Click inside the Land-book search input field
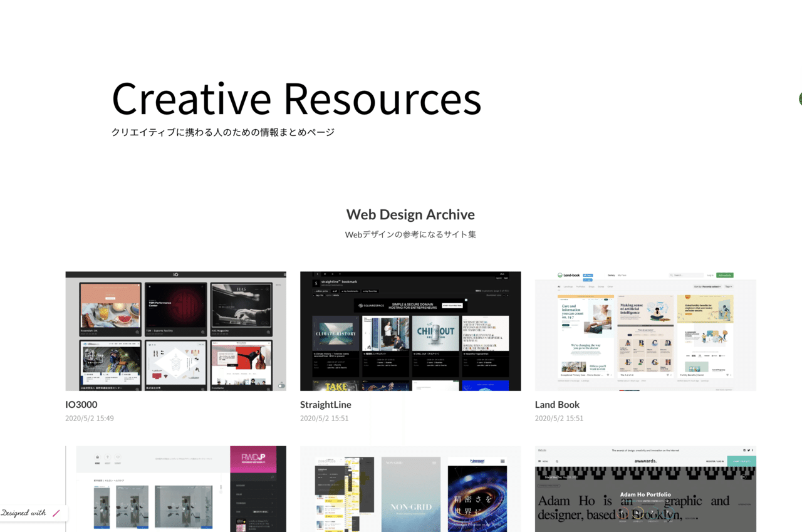802x532 pixels. tap(687, 275)
